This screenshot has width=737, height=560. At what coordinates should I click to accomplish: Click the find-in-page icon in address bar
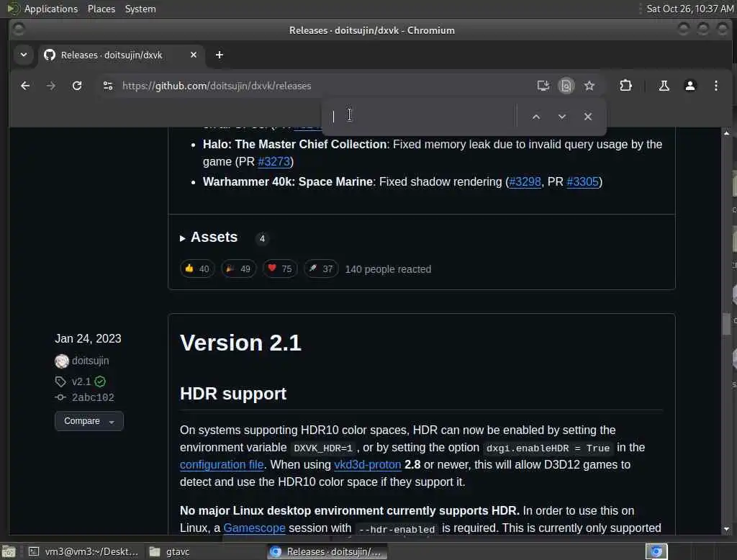click(566, 86)
